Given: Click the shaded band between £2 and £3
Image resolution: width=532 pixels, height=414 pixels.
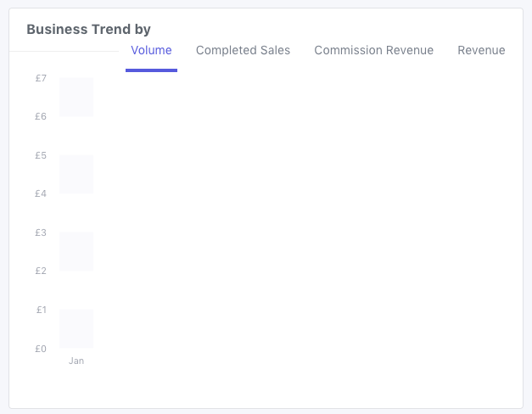Looking at the screenshot, I should (x=76, y=251).
